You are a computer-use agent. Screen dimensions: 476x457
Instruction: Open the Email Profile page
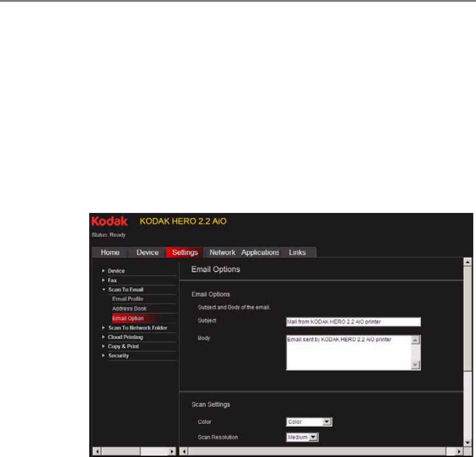(x=128, y=299)
